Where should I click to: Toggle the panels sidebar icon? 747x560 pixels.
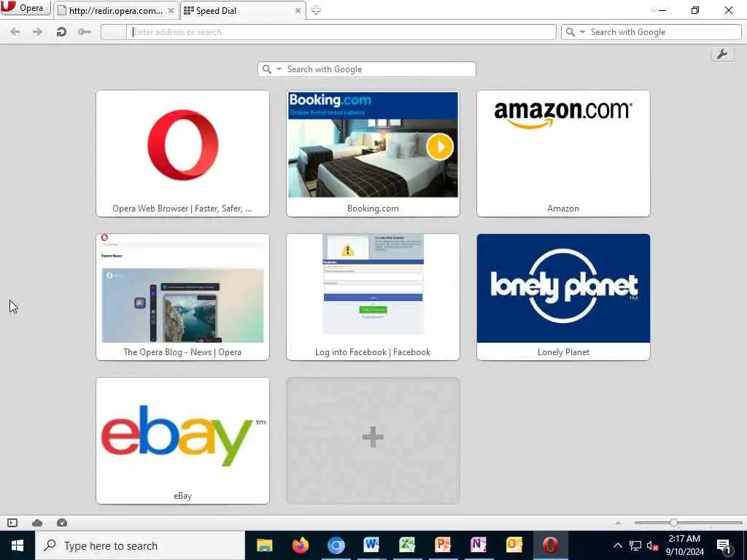[x=12, y=523]
